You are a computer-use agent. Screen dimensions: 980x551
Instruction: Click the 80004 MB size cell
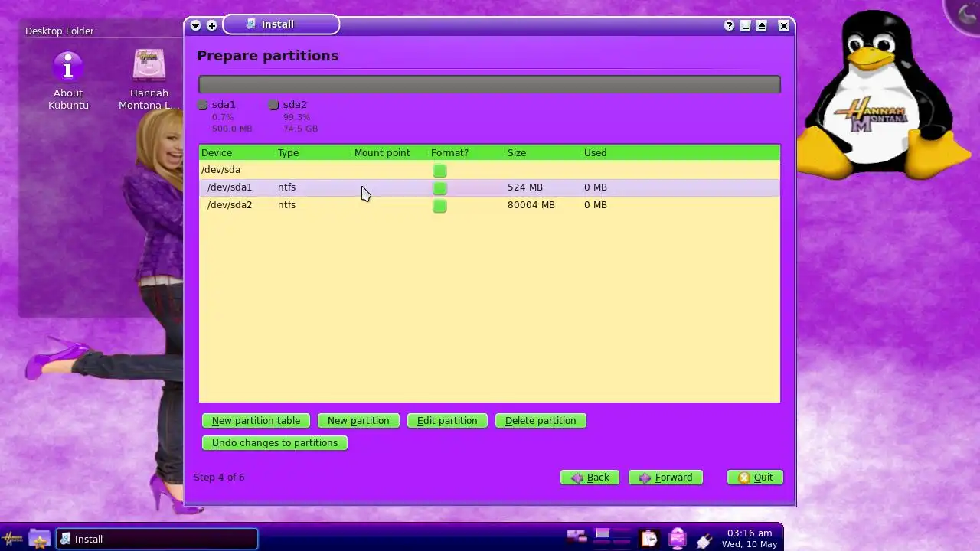(531, 205)
